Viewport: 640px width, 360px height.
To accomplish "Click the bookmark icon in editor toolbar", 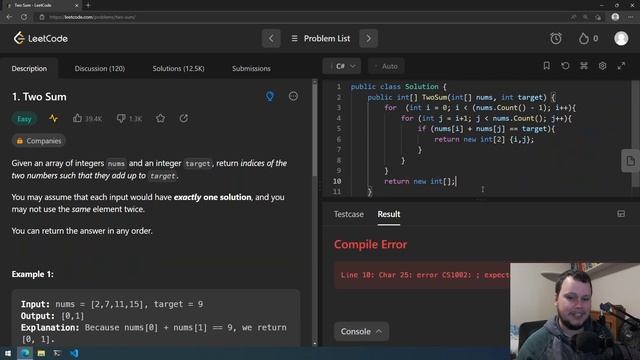I will 547,66.
